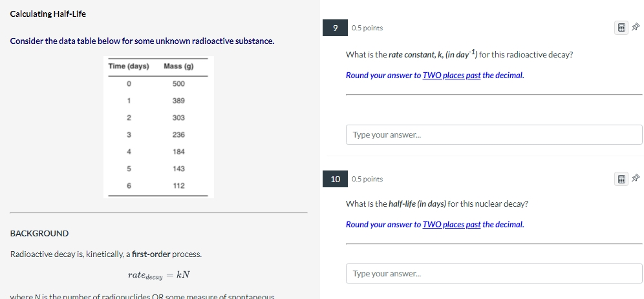Click question 9 '0.5 points' label

[367, 28]
